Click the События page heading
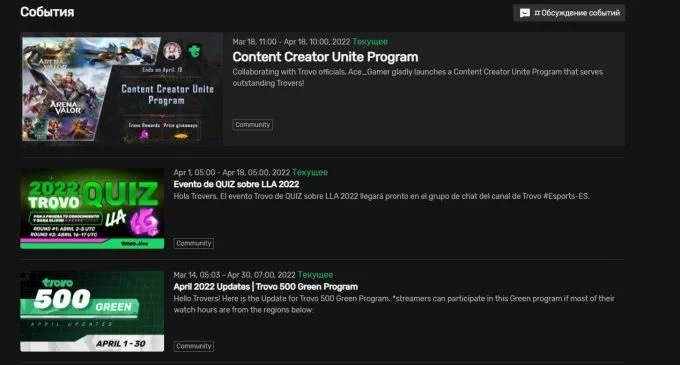This screenshot has height=365, width=680. [47, 12]
